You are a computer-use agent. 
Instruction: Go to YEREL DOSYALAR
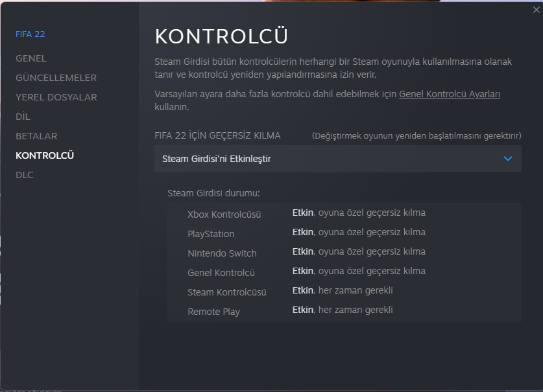[x=56, y=97]
